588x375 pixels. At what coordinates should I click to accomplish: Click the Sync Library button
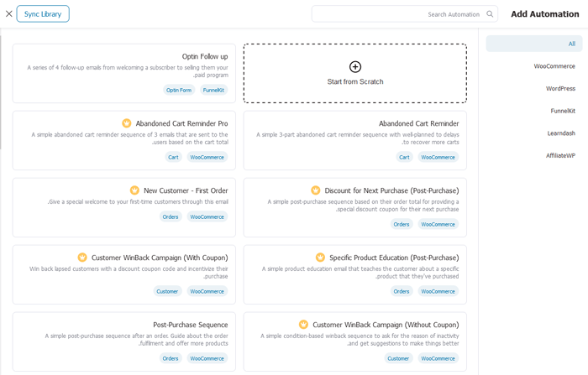[43, 14]
